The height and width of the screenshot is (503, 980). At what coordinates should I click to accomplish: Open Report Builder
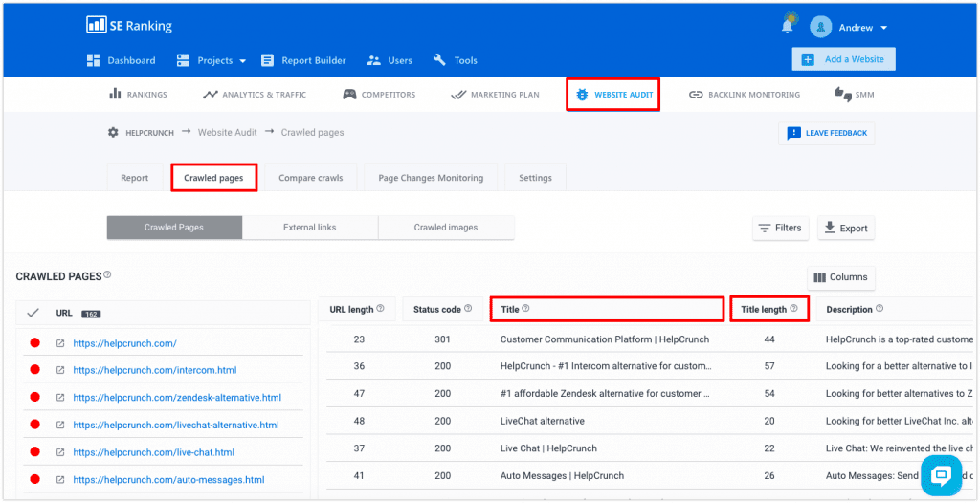click(x=303, y=60)
